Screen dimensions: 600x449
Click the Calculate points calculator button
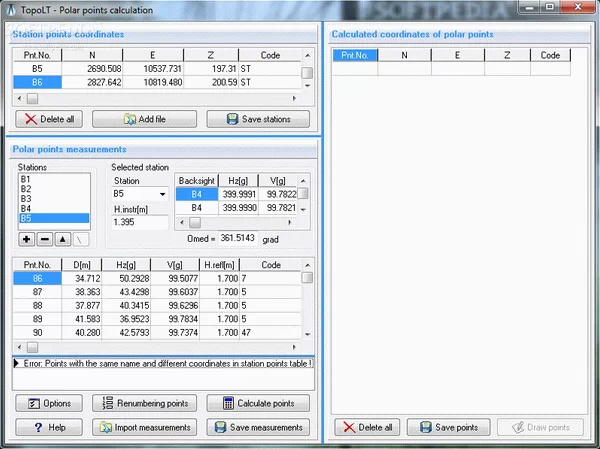[258, 403]
